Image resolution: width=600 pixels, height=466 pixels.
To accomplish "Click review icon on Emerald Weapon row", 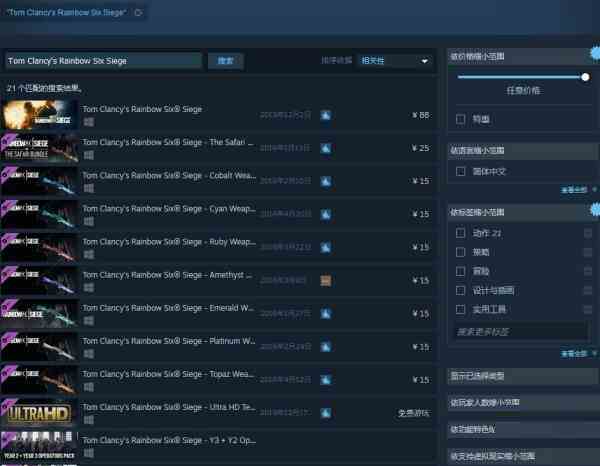I will tap(326, 314).
